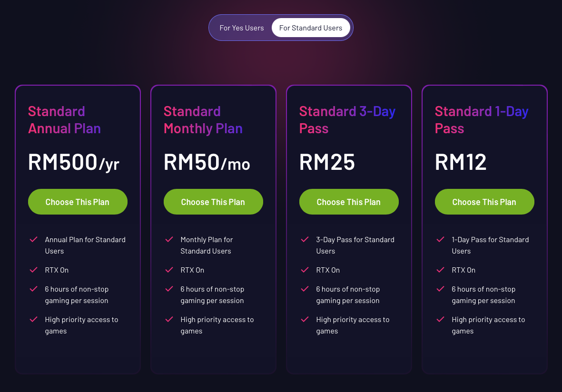Click checkmark beside Monthly Plan for Standard Users

(169, 239)
